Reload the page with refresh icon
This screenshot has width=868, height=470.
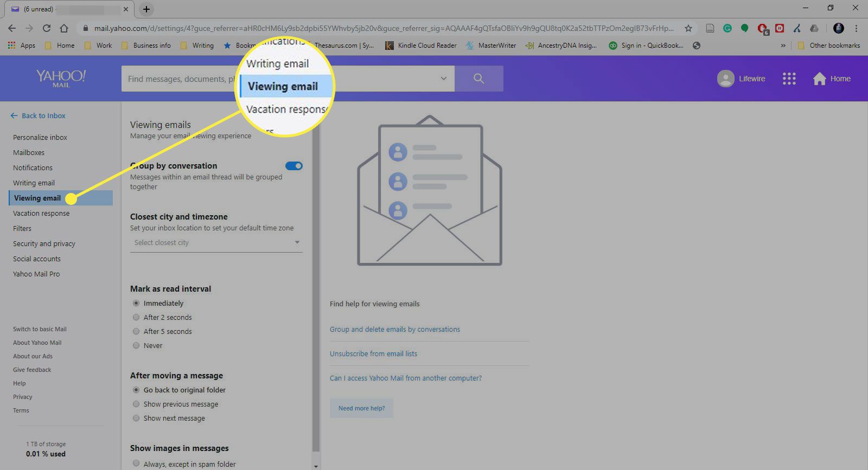pos(47,28)
